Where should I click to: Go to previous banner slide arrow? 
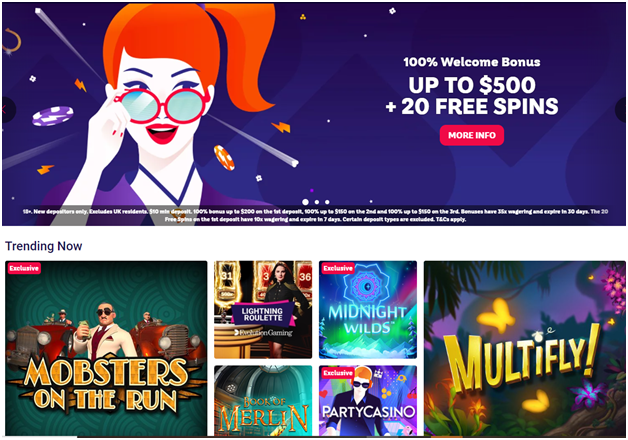pyautogui.click(x=8, y=109)
